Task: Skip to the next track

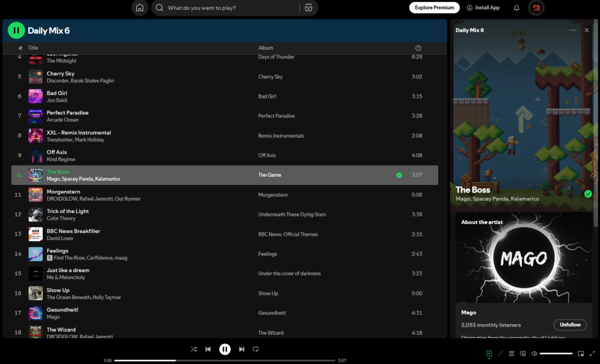Action: tap(241, 349)
